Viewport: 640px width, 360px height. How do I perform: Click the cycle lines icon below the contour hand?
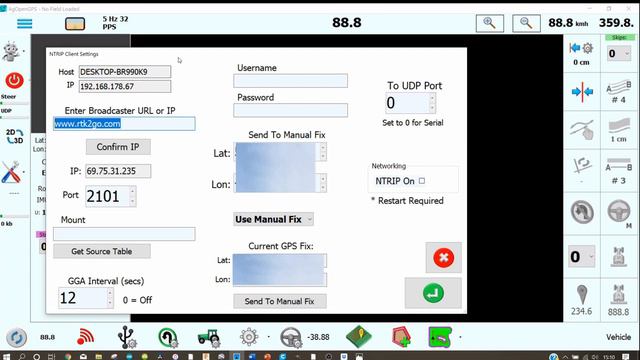pyautogui.click(x=582, y=165)
